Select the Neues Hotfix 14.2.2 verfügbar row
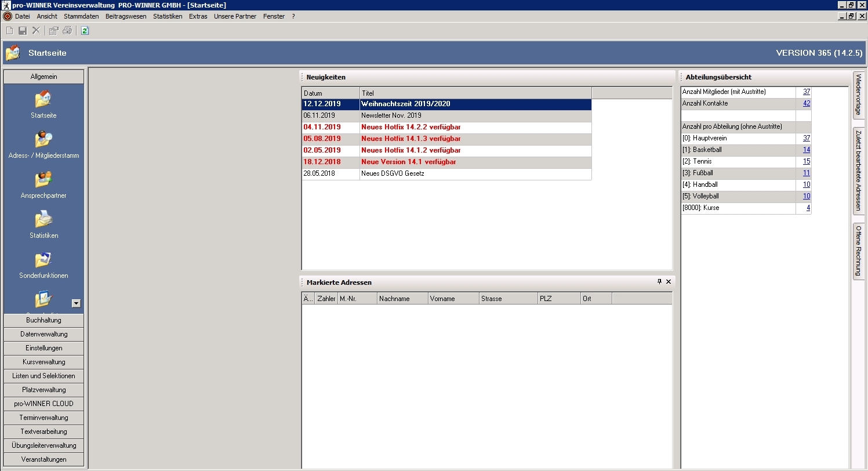 click(x=446, y=128)
